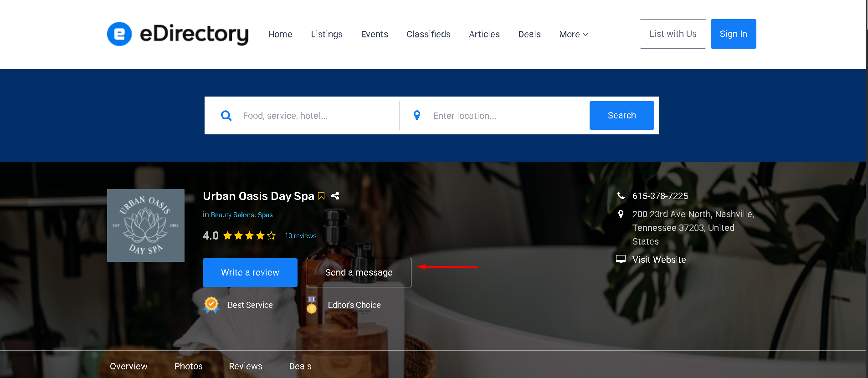This screenshot has width=868, height=378.
Task: Expand the More menu dropdown
Action: click(x=573, y=34)
